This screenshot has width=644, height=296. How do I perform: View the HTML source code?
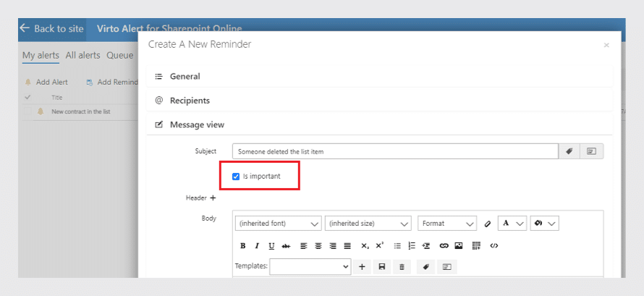pyautogui.click(x=494, y=246)
